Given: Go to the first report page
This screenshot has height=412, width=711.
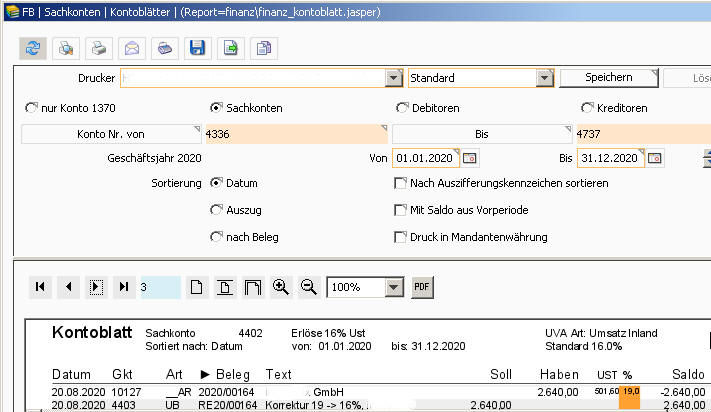Looking at the screenshot, I should point(40,287).
